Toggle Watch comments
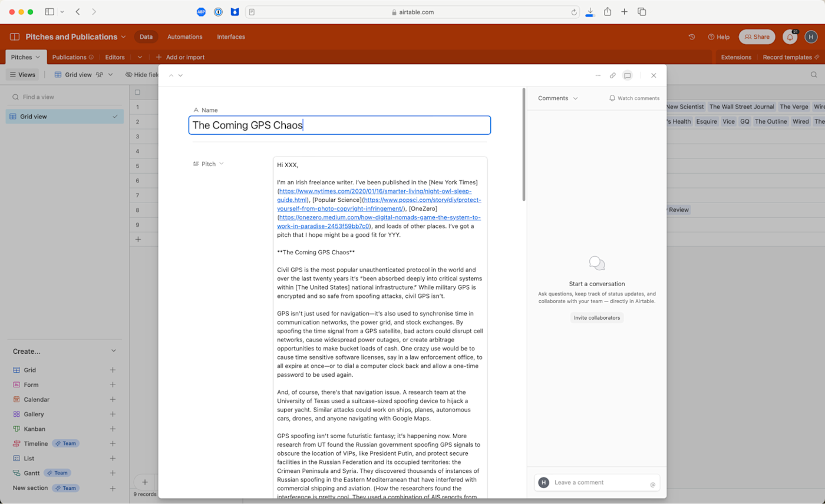The image size is (825, 504). 634,98
